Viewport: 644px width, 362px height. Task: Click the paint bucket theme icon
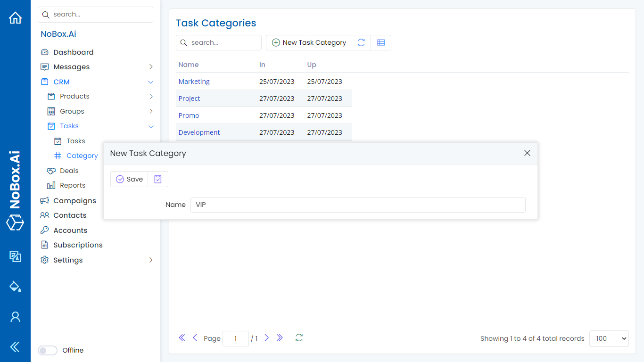16,286
